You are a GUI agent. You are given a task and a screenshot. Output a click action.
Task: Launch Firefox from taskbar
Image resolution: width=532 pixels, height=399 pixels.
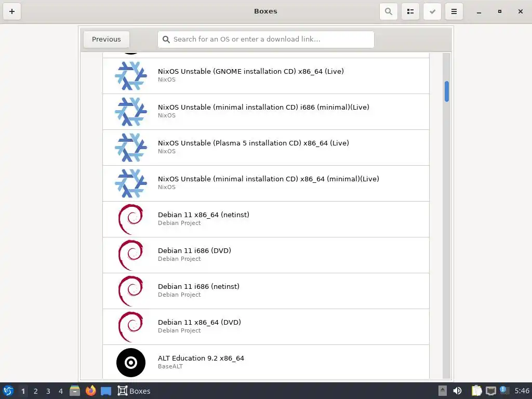pos(90,391)
